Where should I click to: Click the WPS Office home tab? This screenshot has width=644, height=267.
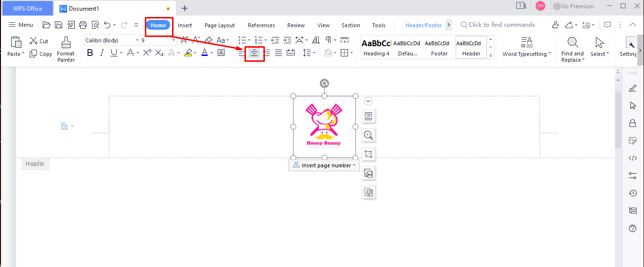[x=27, y=8]
